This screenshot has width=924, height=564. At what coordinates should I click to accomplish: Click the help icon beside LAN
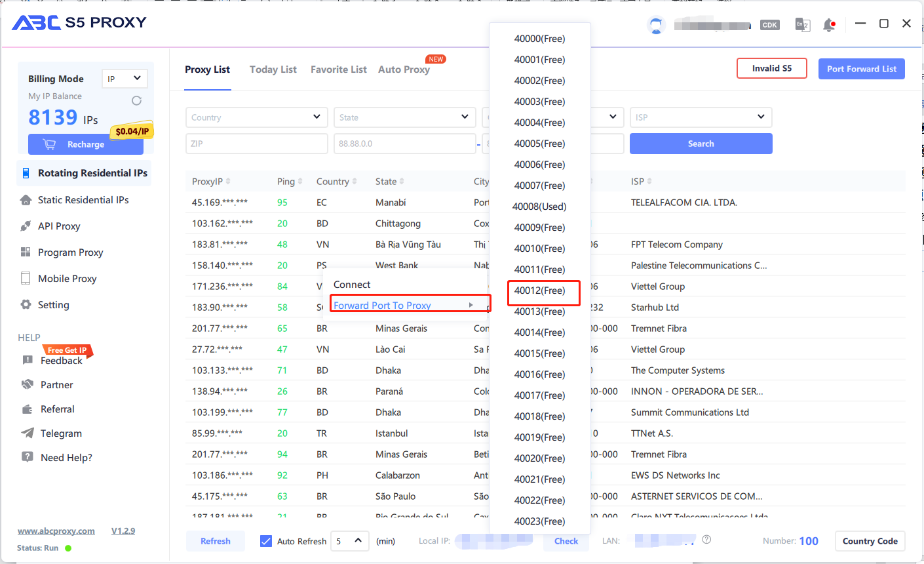[706, 540]
